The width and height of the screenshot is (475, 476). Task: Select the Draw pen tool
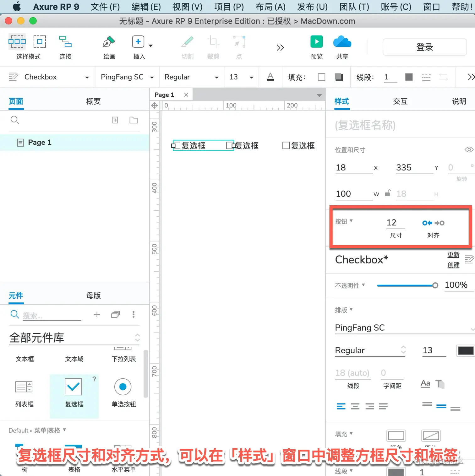[109, 41]
